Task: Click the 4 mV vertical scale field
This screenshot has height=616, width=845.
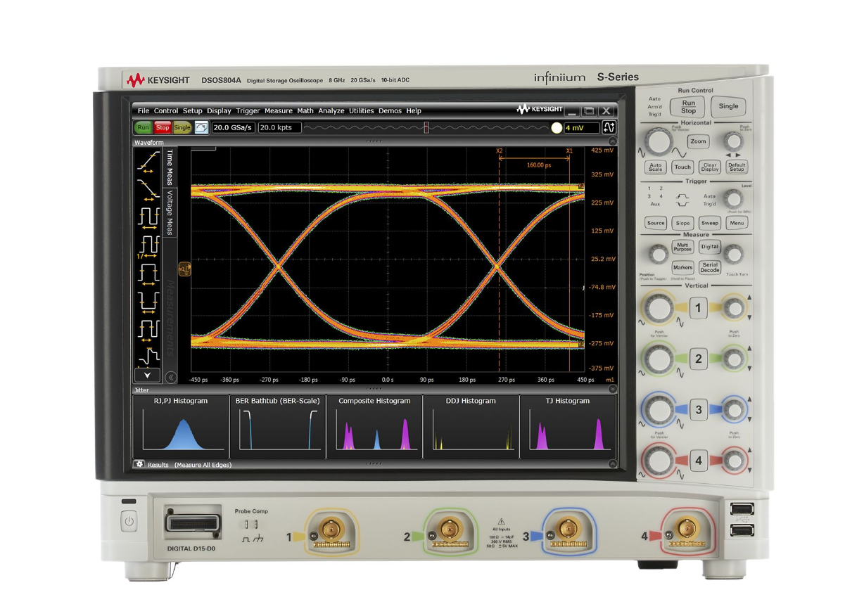Action: click(581, 128)
